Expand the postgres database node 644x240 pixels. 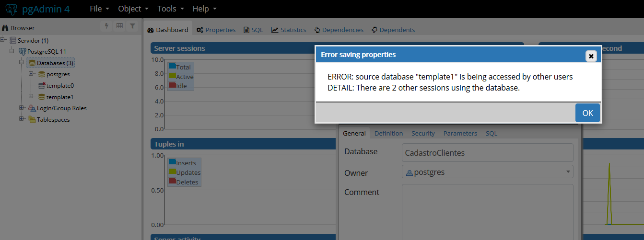point(31,74)
